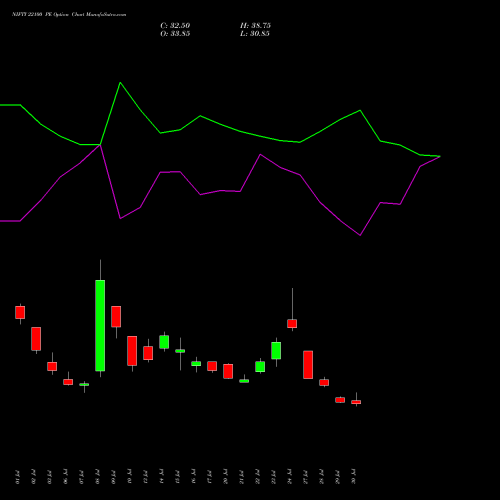500x500 pixels.
Task: Select the open value O: 33.85
Action: [175, 34]
